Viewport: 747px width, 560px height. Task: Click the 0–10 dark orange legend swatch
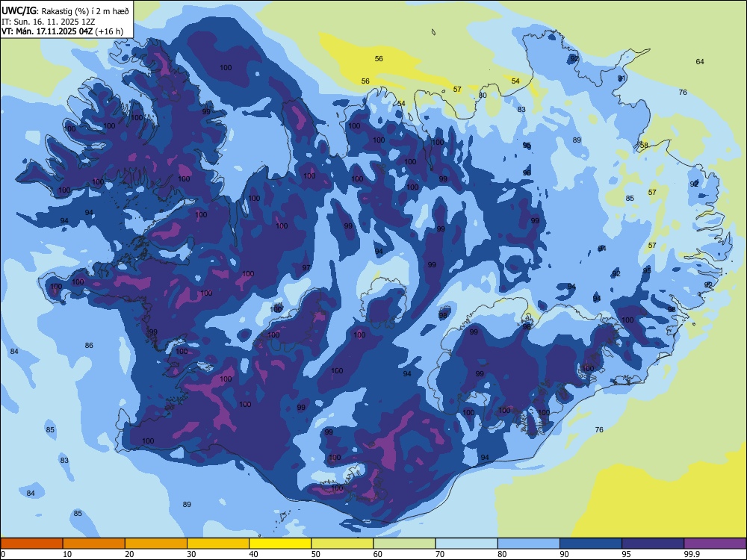[x=31, y=544]
